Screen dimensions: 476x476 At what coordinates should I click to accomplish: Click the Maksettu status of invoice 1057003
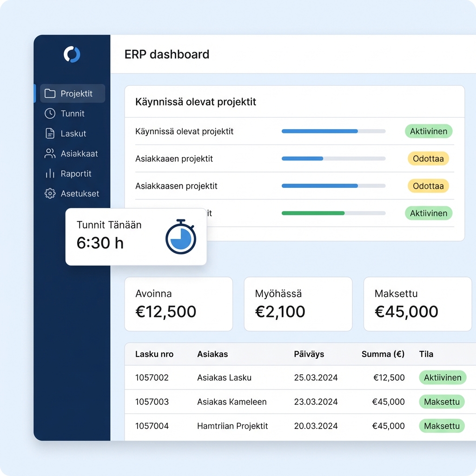442,402
